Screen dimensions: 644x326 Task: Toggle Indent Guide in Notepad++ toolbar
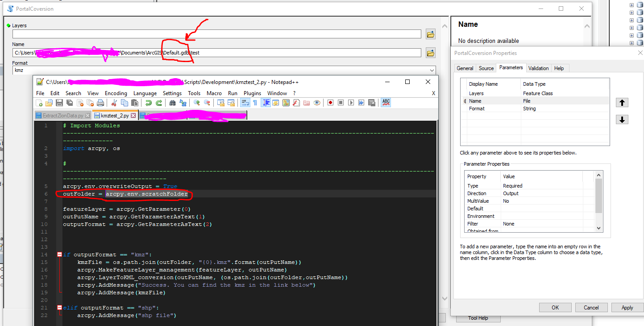[266, 103]
